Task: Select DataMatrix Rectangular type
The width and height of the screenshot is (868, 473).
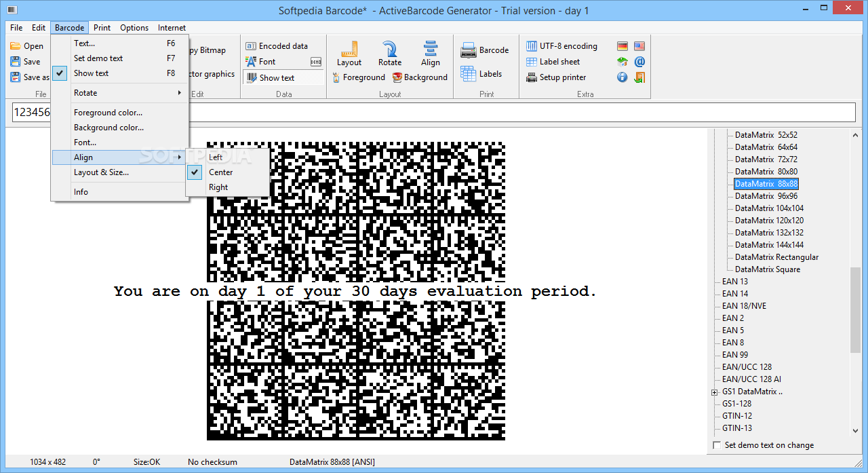Action: tap(776, 257)
